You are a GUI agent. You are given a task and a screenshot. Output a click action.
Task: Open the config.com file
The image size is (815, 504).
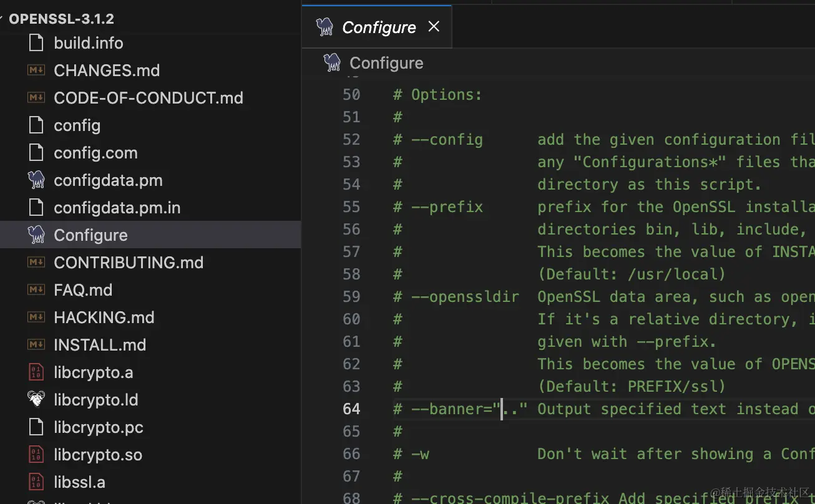95,153
